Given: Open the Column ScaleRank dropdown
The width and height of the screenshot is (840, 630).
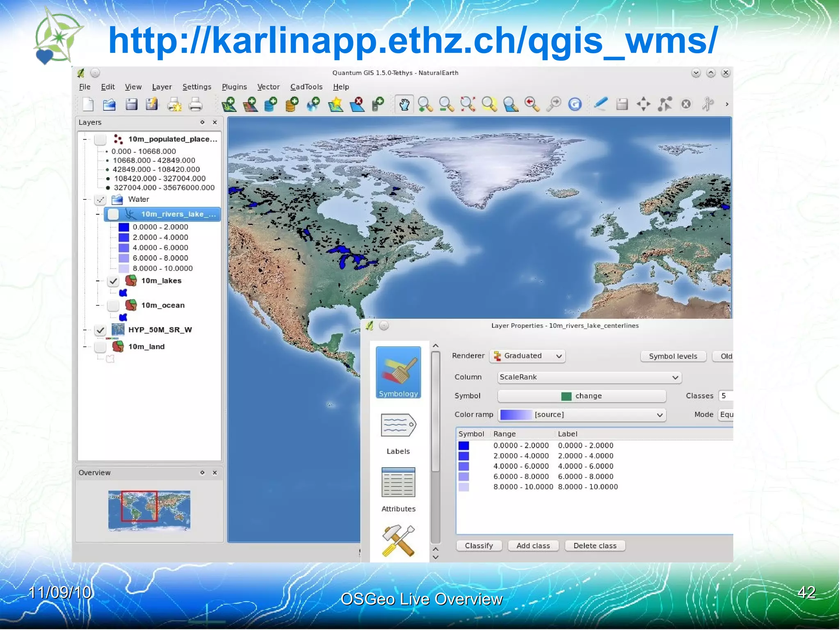Looking at the screenshot, I should [589, 377].
